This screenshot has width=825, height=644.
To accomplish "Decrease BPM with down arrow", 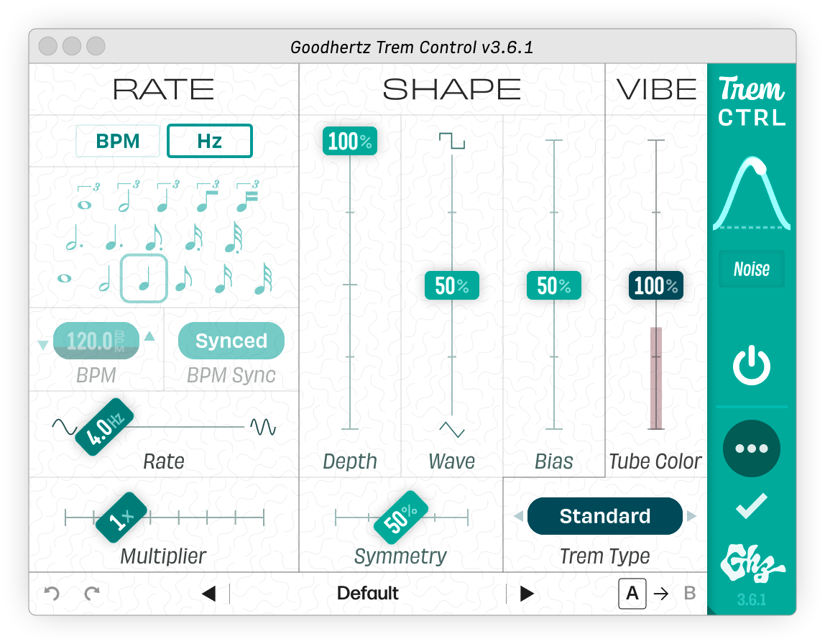I will click(43, 345).
